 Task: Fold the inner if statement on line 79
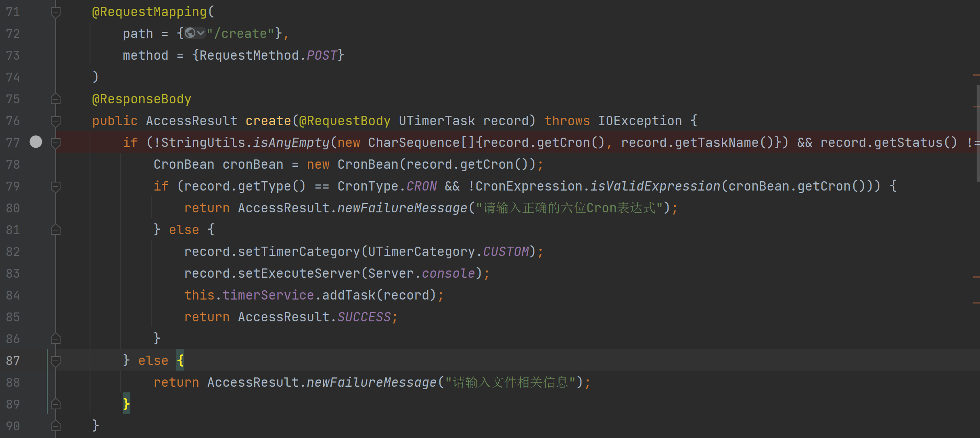56,186
